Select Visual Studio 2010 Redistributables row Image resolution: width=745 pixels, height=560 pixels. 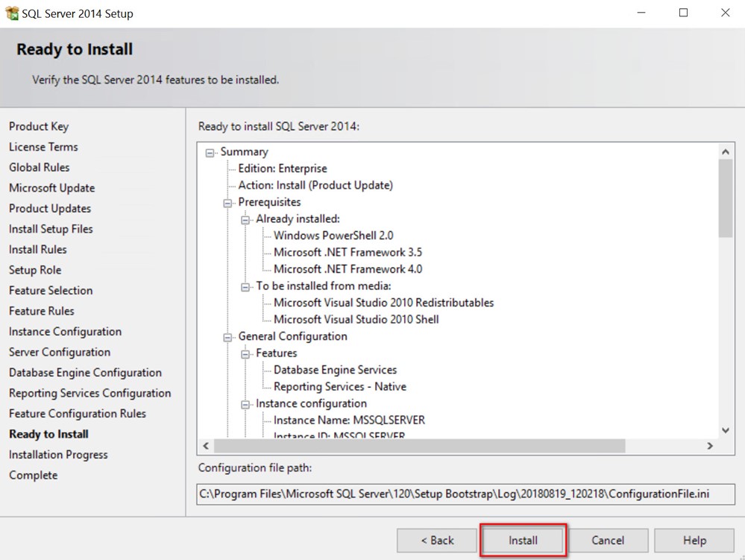383,303
